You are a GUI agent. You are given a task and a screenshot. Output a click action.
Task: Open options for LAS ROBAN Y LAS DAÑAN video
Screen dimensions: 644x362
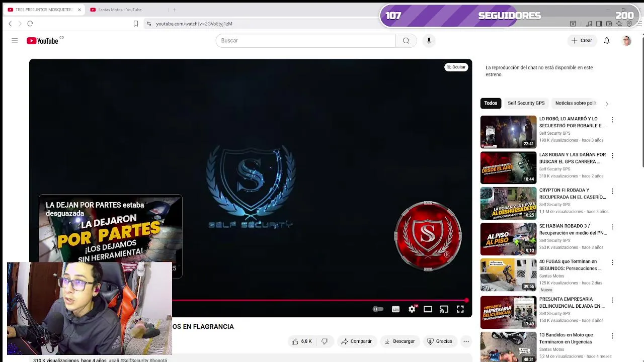click(612, 156)
